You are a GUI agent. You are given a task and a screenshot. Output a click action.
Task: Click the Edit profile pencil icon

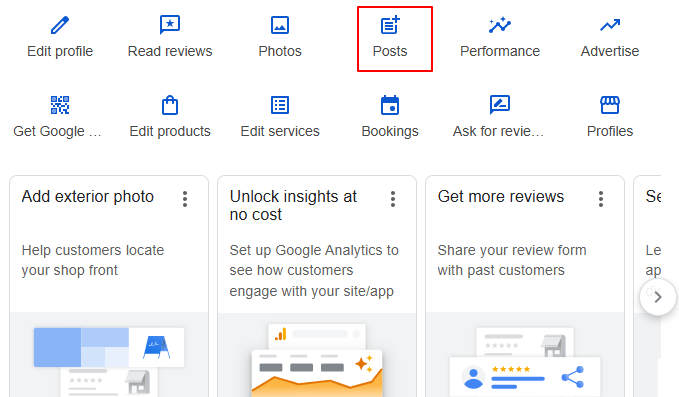[60, 25]
